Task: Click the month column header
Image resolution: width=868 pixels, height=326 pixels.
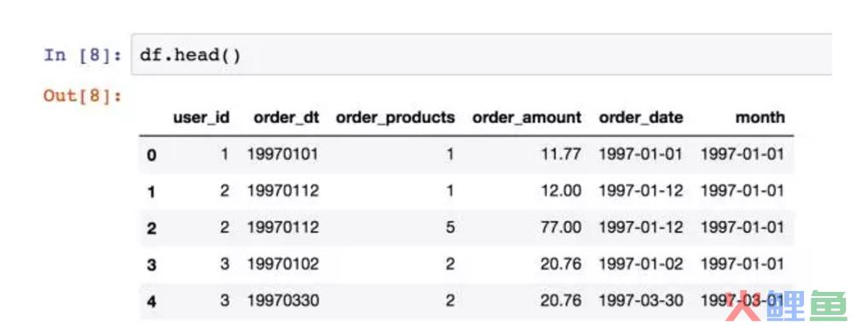Action: pyautogui.click(x=760, y=117)
